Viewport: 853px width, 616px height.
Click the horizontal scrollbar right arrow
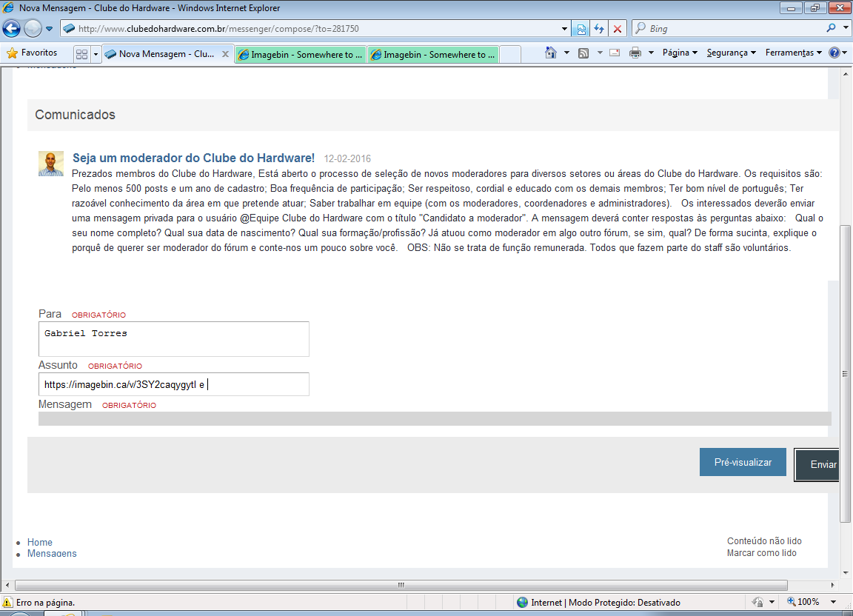(832, 585)
